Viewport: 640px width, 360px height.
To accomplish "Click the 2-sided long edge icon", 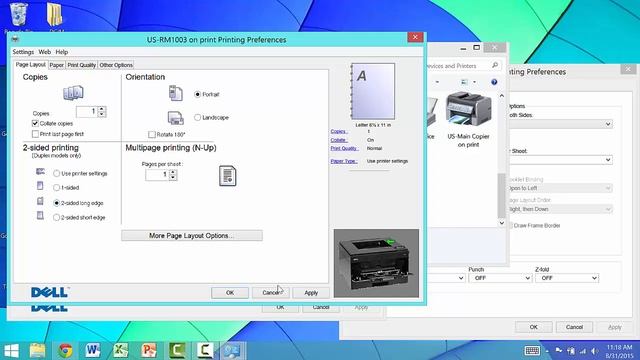I will (40, 201).
